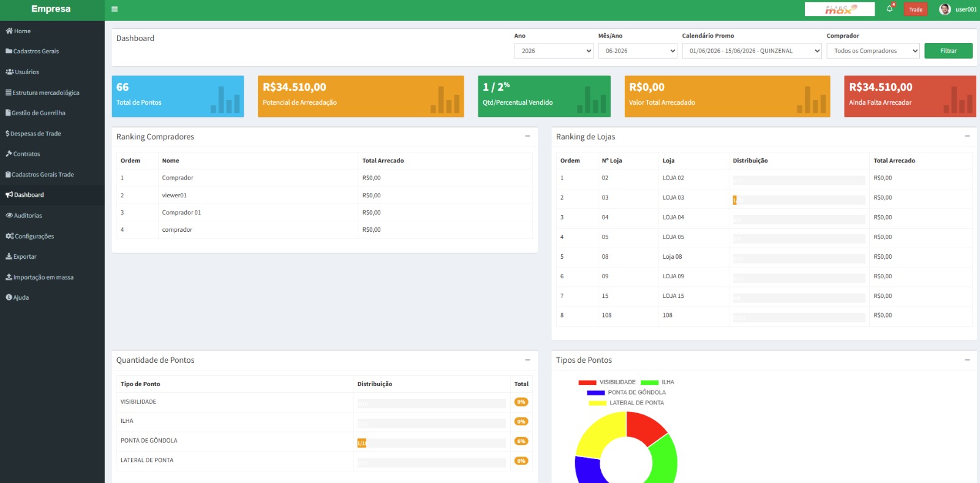Open Contratos in the sidebar
The height and width of the screenshot is (483, 980).
coord(52,154)
